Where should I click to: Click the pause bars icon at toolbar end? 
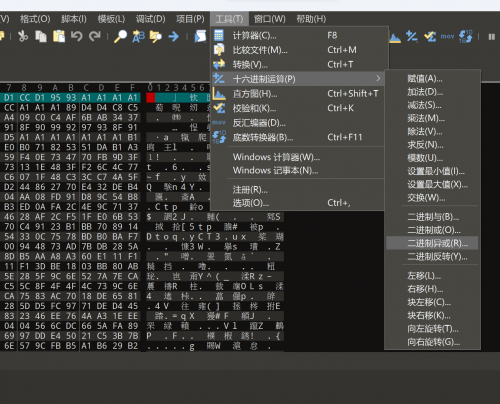[492, 37]
